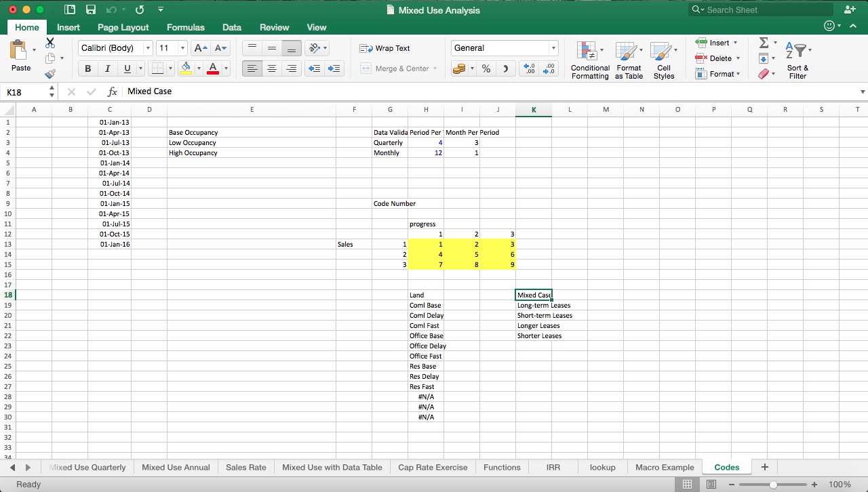868x492 pixels.
Task: Add a new sheet with plus button
Action: tap(765, 467)
